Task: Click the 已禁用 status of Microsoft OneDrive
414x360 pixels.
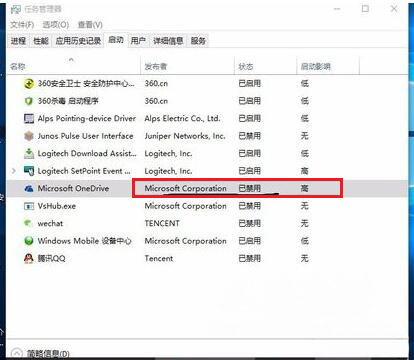Action: point(250,188)
